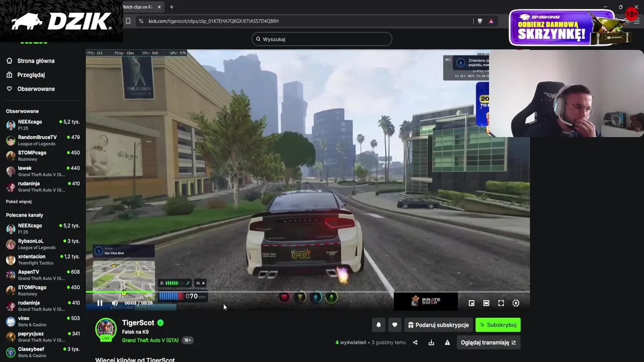The width and height of the screenshot is (644, 362).
Task: Open virex recommended channel
Action: (x=43, y=321)
